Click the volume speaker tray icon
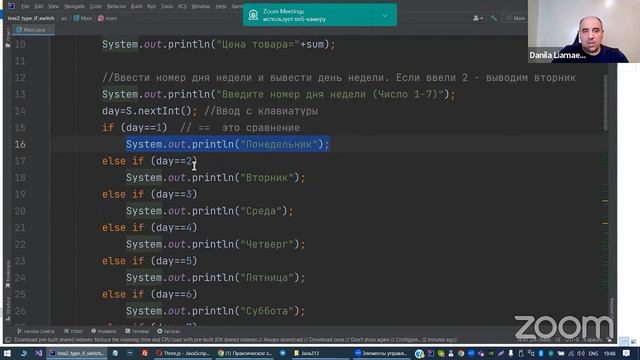 [x=580, y=353]
